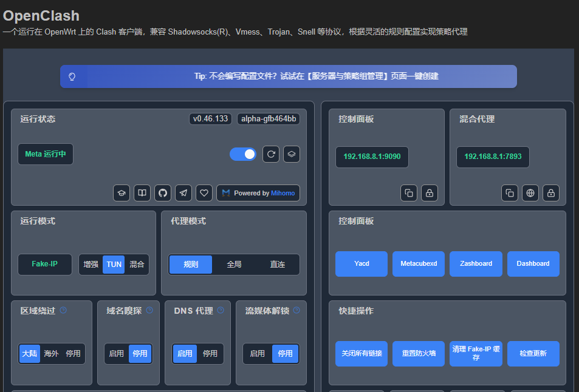Click the OpenClash page title
This screenshot has height=392, width=579.
pos(41,16)
